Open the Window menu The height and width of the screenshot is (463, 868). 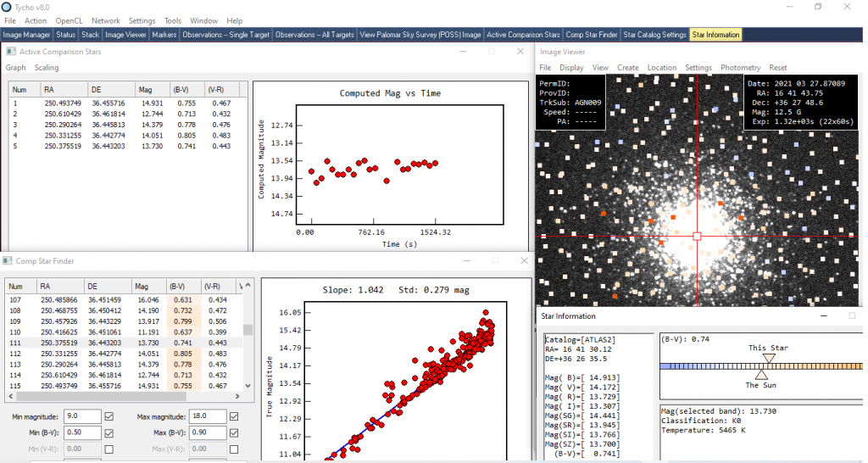pyautogui.click(x=203, y=20)
